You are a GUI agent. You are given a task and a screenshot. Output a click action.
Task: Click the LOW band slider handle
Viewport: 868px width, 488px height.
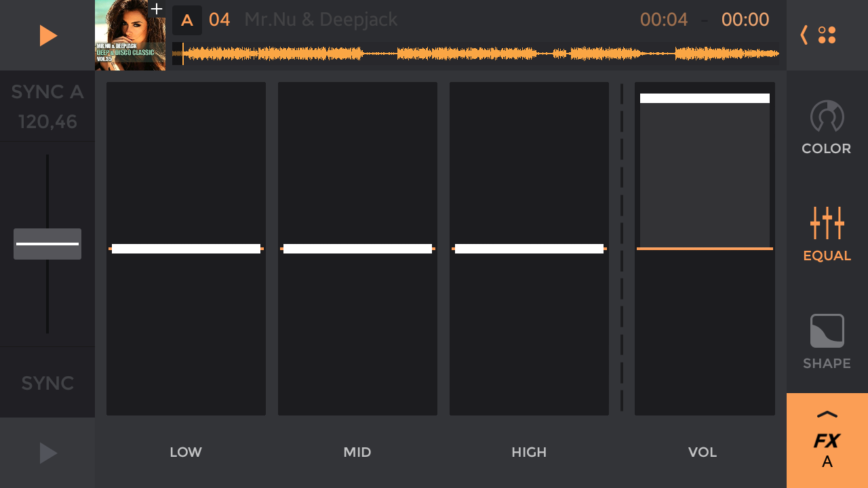pyautogui.click(x=186, y=249)
